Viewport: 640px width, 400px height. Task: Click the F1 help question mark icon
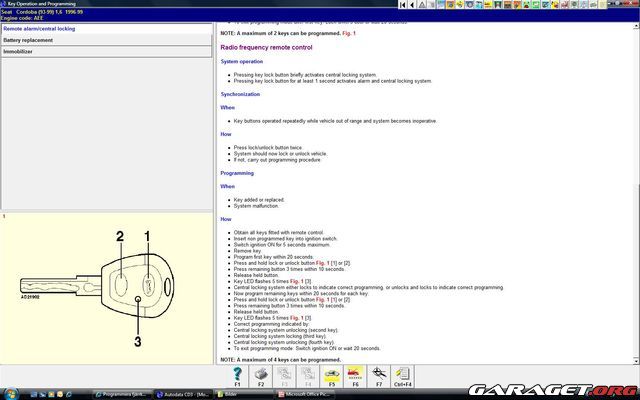pos(237,374)
